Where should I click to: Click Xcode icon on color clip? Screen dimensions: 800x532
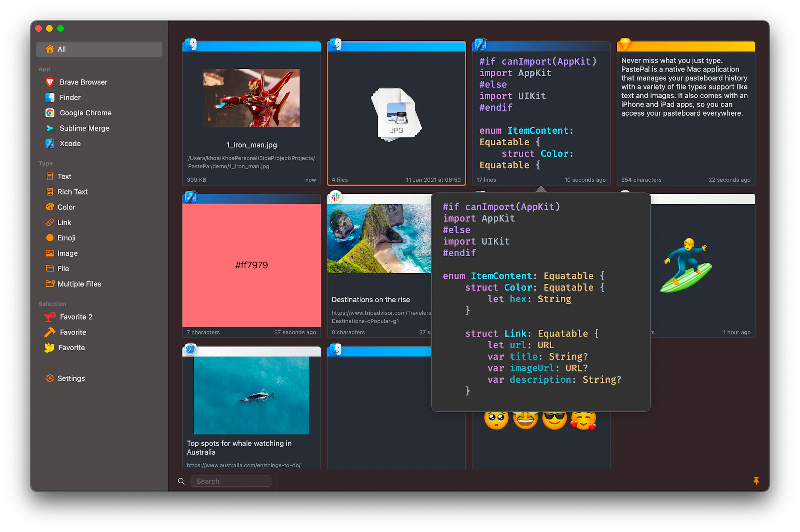click(x=190, y=197)
